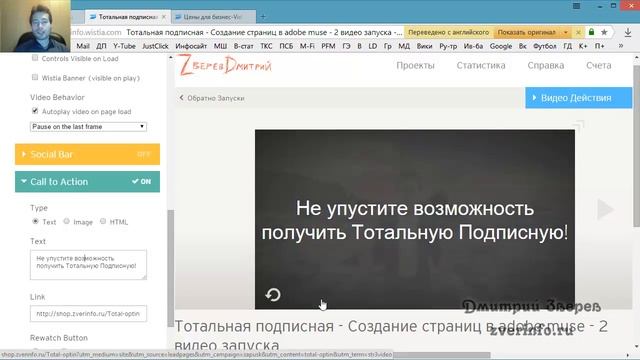This screenshot has height=360, width=640.
Task: Select the HTML type radio button
Action: [103, 221]
